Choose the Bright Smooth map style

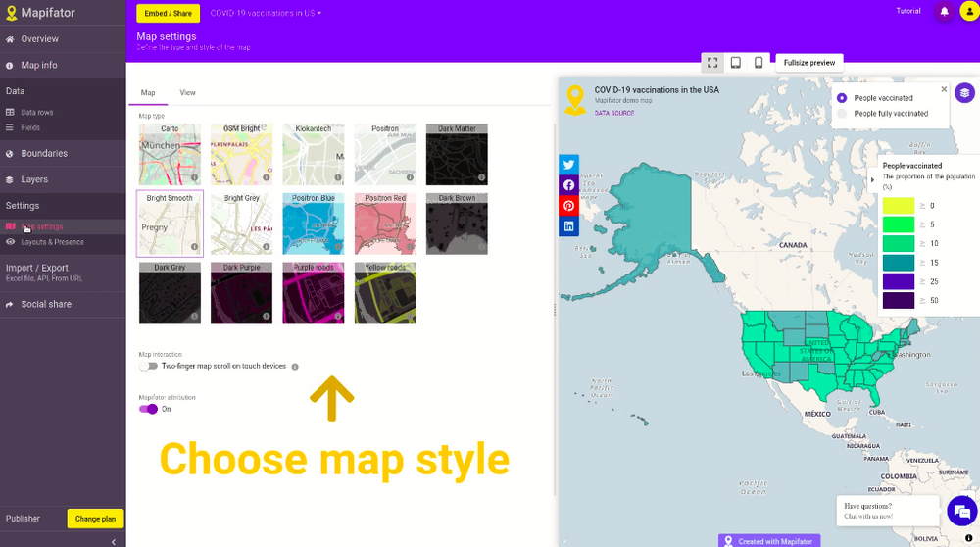coord(170,224)
